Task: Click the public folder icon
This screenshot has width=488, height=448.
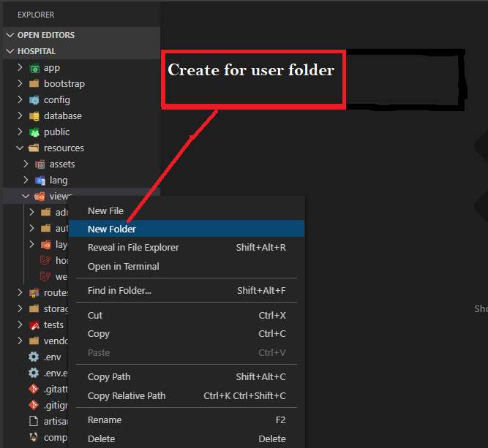Action: click(34, 132)
